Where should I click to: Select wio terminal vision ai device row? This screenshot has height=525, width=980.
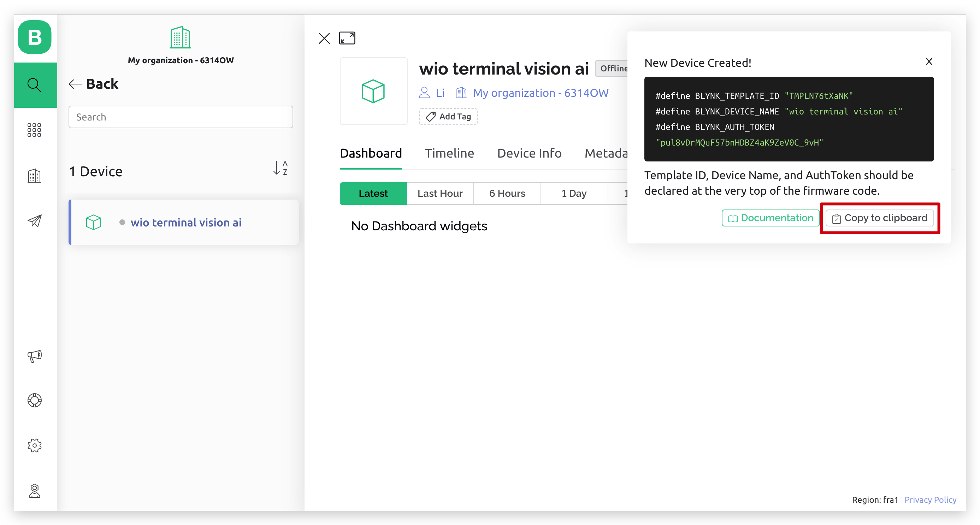184,222
